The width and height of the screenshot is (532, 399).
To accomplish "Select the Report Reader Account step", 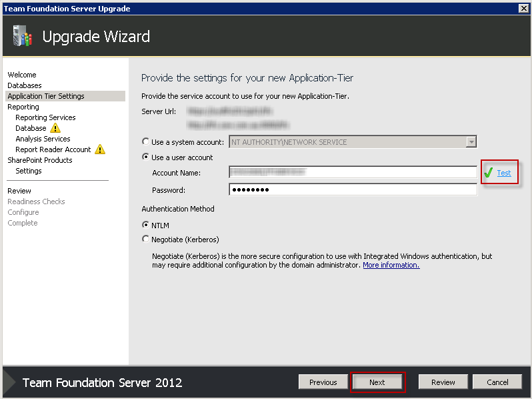I will tap(53, 149).
